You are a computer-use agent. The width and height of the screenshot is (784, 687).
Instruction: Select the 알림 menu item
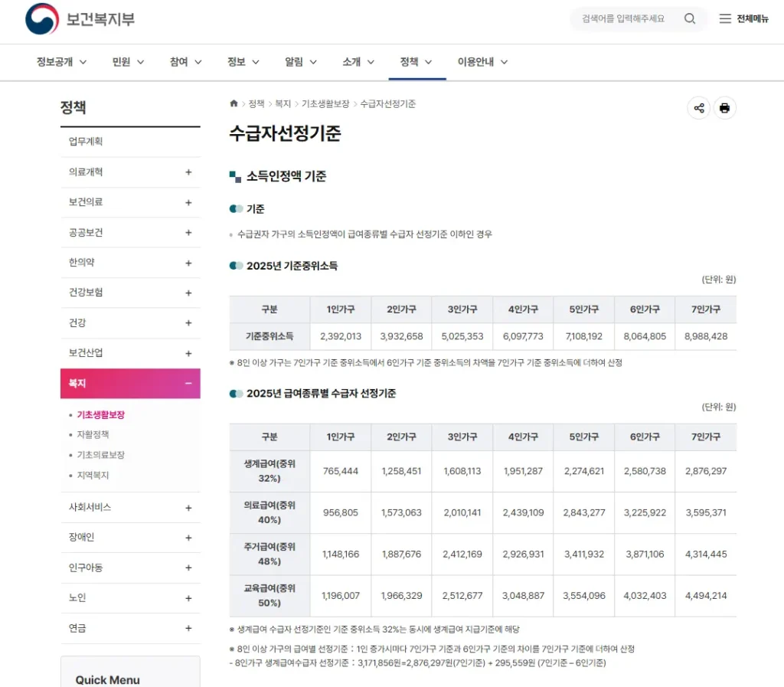294,62
